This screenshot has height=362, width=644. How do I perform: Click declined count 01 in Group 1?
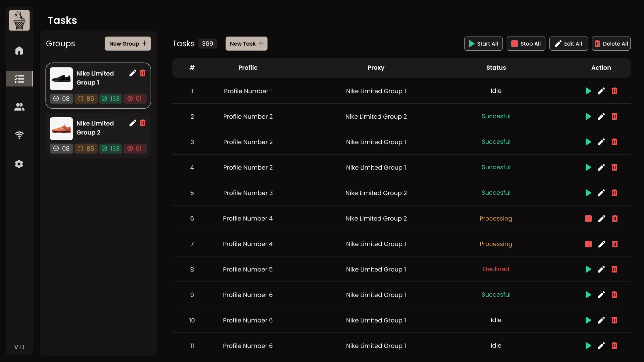(x=135, y=99)
